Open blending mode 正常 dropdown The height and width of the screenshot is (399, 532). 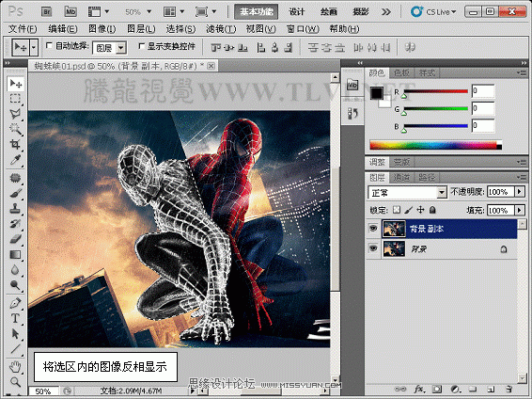tap(407, 193)
